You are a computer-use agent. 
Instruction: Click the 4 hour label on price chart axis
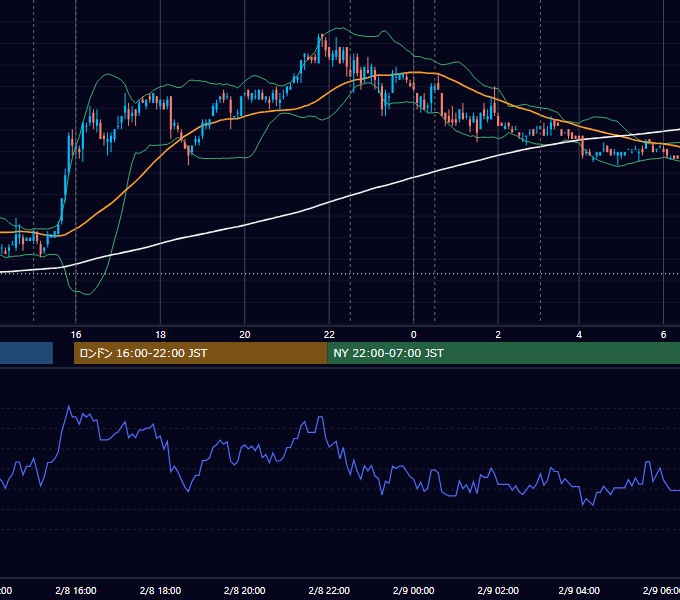(579, 335)
